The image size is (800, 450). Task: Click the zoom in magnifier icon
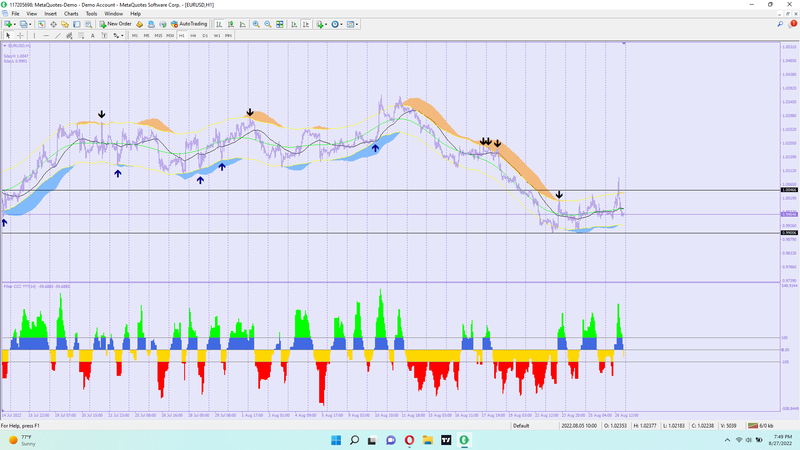tap(256, 23)
